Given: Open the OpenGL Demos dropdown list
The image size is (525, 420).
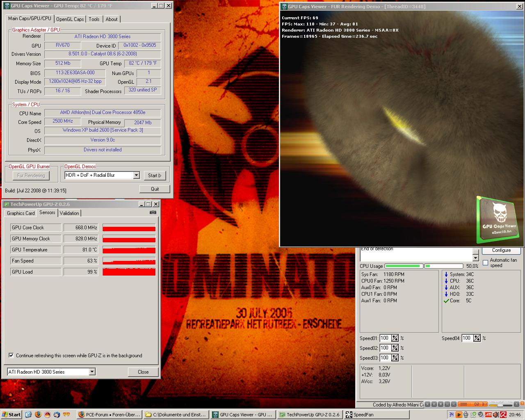Looking at the screenshot, I should click(x=136, y=176).
